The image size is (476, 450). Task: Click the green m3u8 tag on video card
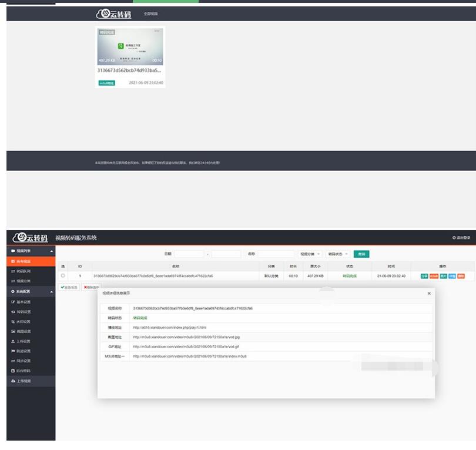[x=106, y=83]
